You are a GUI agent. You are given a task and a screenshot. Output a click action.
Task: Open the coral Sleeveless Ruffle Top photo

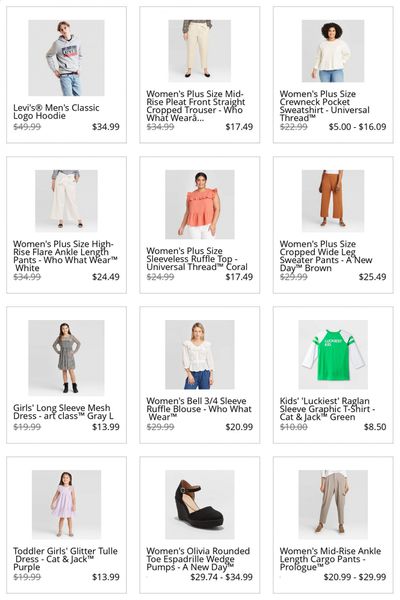click(x=199, y=204)
